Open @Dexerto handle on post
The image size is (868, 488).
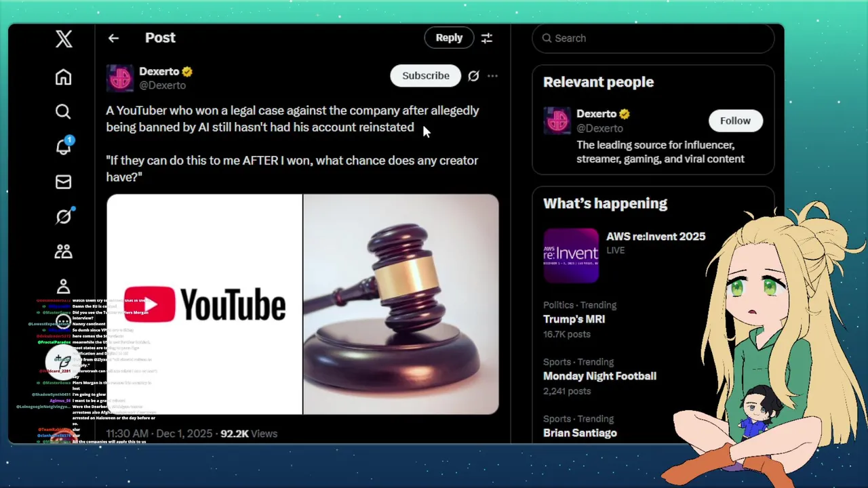click(162, 85)
